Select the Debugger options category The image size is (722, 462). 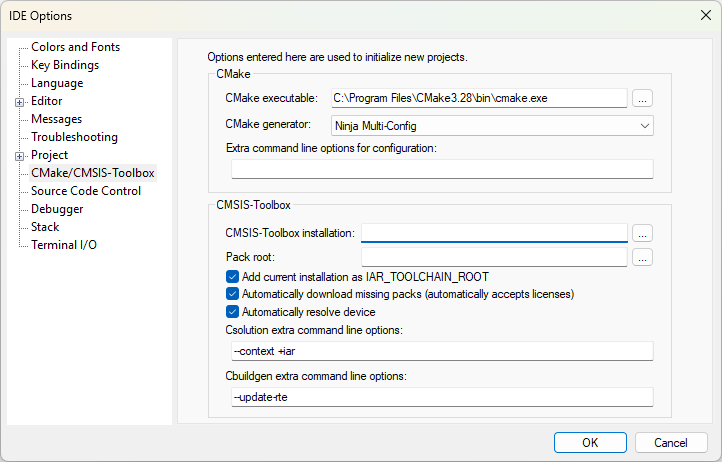click(57, 209)
